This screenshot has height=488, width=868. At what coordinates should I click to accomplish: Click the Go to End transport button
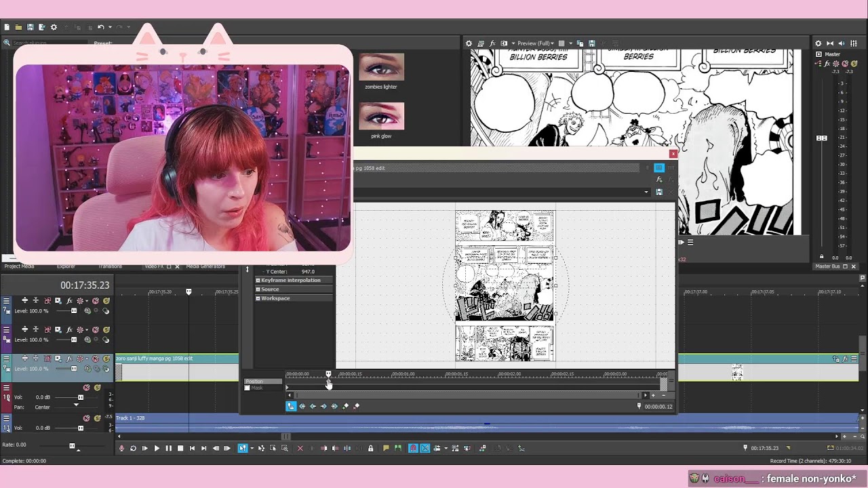203,448
